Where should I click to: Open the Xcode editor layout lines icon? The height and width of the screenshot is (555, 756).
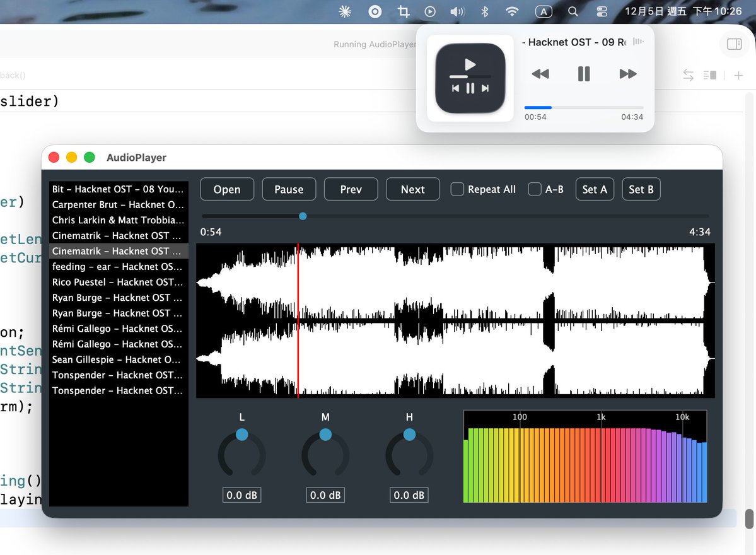click(x=710, y=75)
